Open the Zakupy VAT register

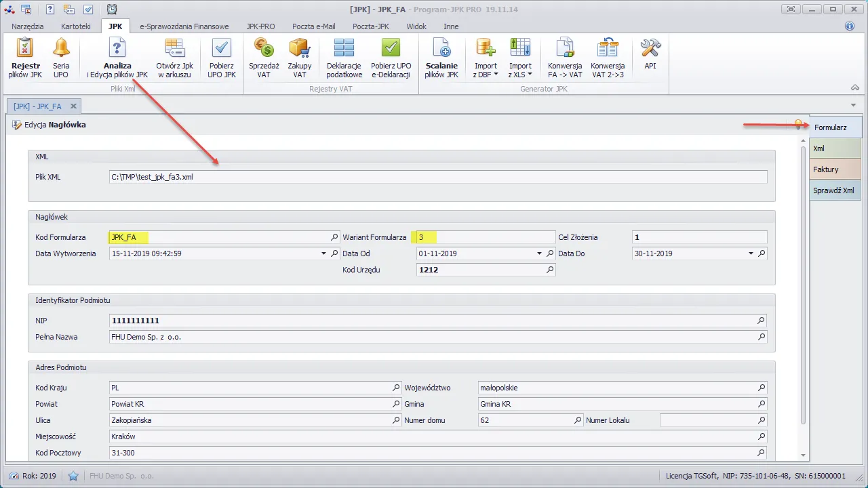300,58
